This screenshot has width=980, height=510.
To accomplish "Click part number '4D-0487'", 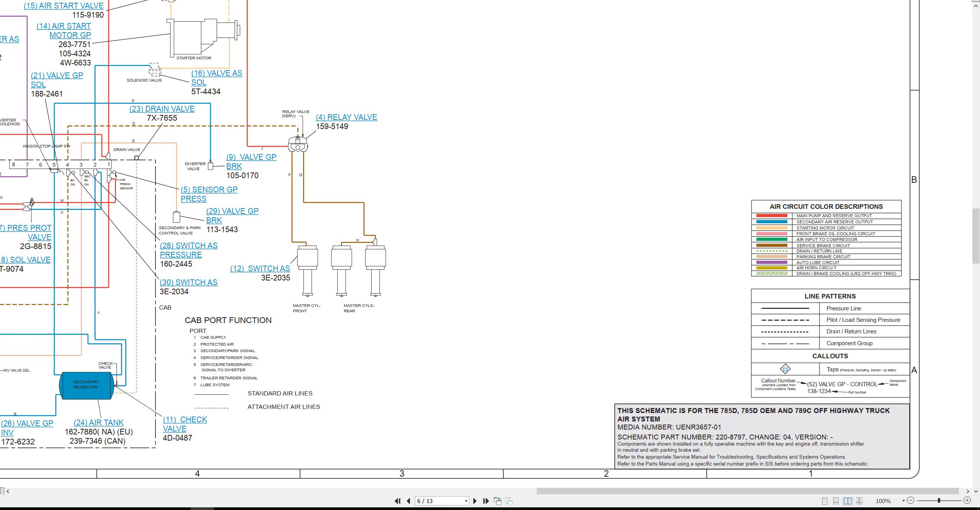I will coord(177,438).
